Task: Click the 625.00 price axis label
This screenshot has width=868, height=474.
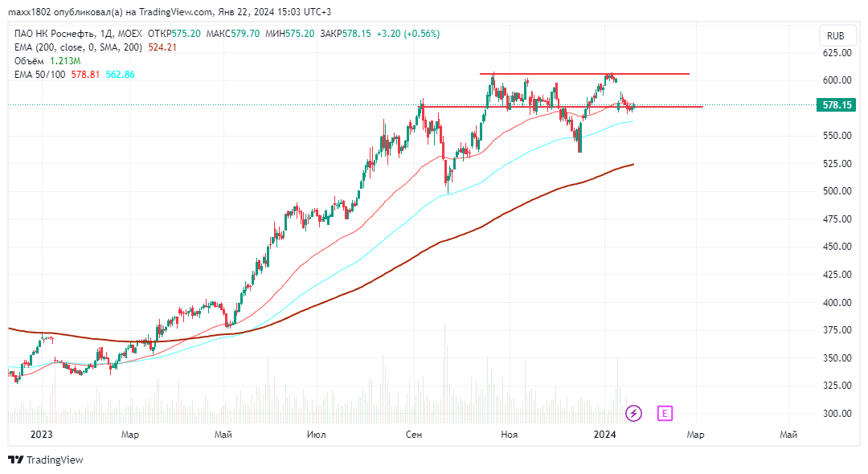Action: pyautogui.click(x=837, y=52)
